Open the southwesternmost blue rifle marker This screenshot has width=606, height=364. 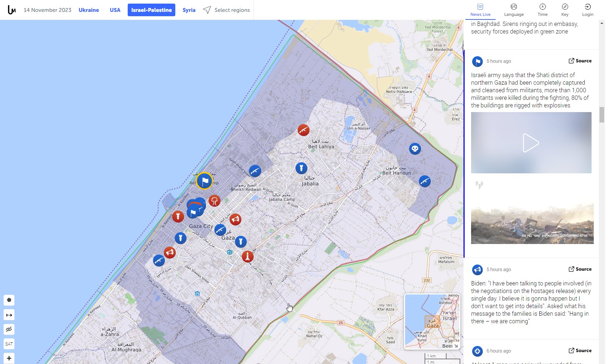click(x=159, y=260)
